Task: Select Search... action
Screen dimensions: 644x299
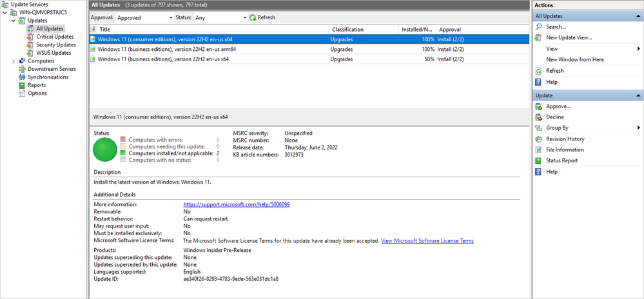Action: 556,26
